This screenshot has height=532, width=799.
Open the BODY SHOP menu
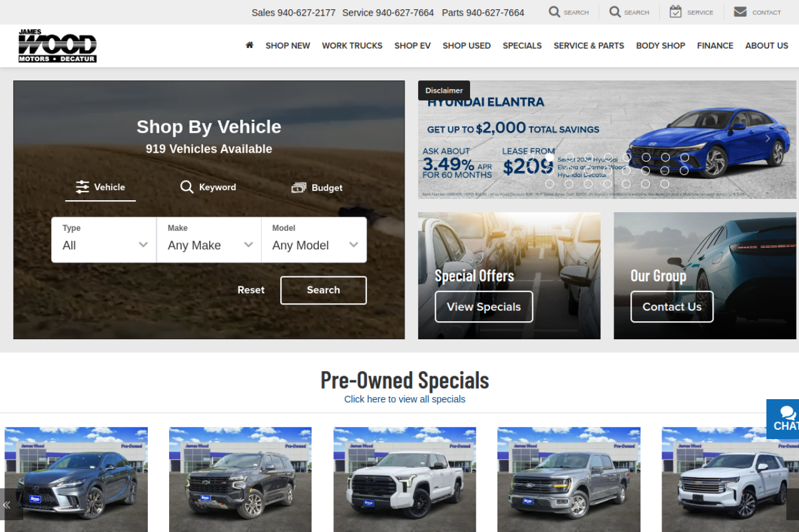(x=660, y=46)
